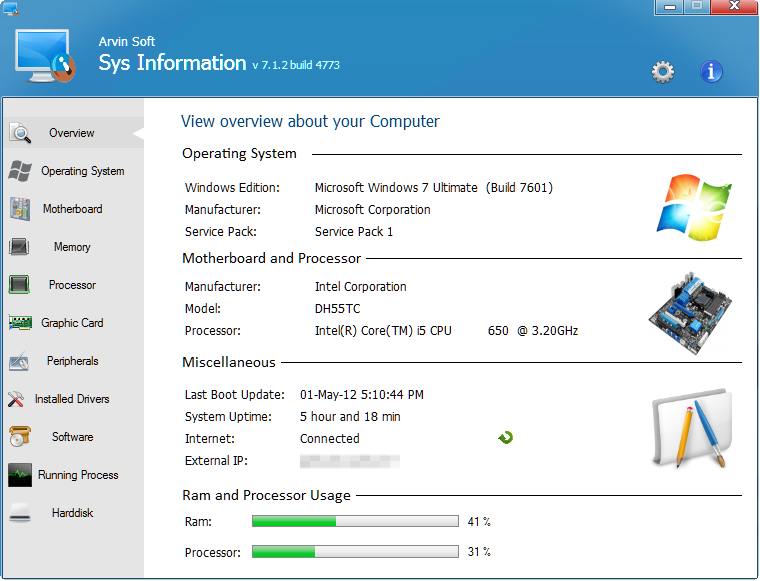This screenshot has width=760, height=581.
Task: Select the Motherboard sidebar icon
Action: pos(20,209)
